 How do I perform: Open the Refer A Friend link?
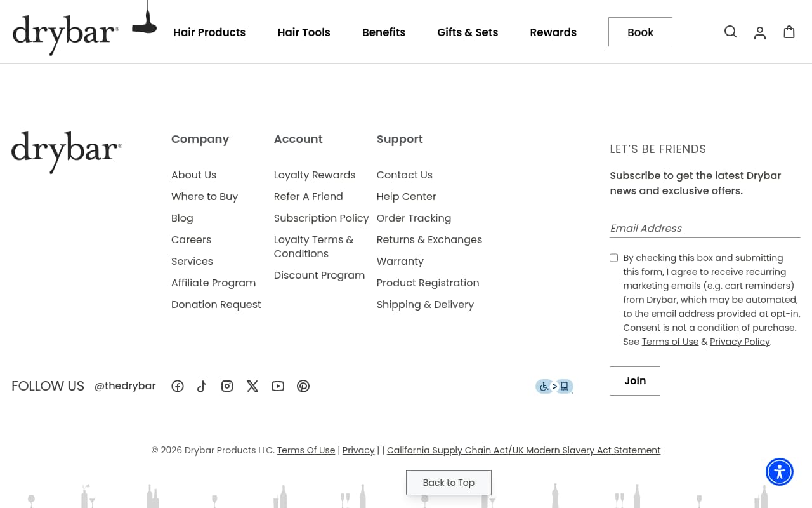click(308, 197)
